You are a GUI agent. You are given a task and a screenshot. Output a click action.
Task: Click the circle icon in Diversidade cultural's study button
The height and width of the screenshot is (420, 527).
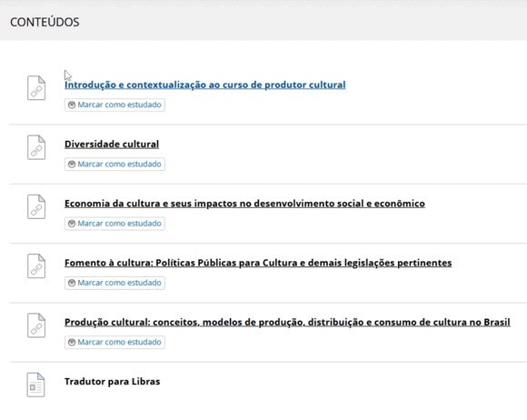coord(72,165)
